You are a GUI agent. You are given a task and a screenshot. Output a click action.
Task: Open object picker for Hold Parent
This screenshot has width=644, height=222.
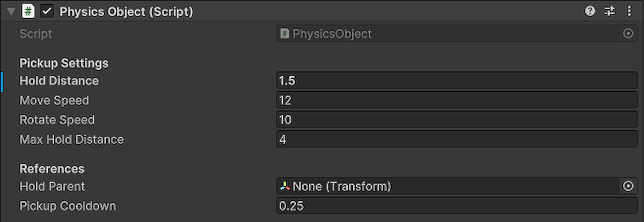[x=628, y=186]
